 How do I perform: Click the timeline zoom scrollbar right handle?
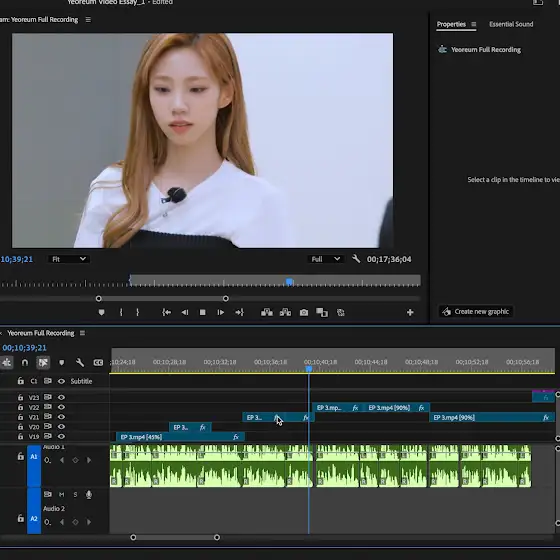pyautogui.click(x=217, y=537)
